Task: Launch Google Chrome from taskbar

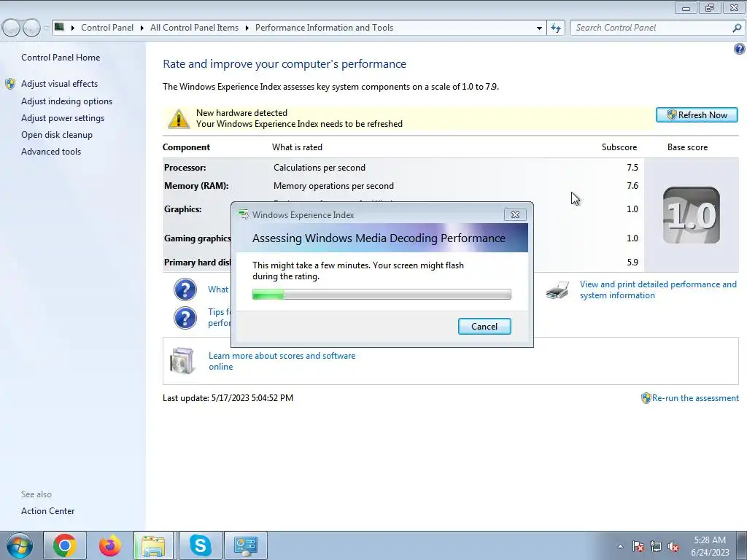Action: tap(65, 545)
